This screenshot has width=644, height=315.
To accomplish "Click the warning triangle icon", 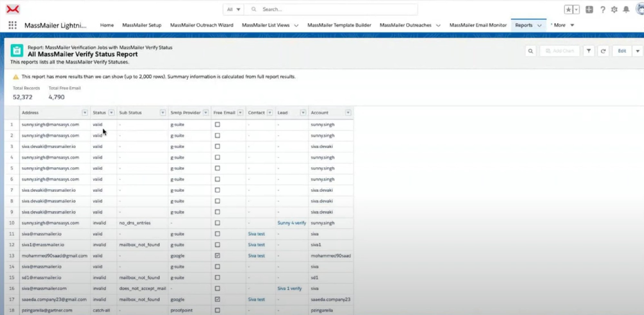I will [x=15, y=77].
